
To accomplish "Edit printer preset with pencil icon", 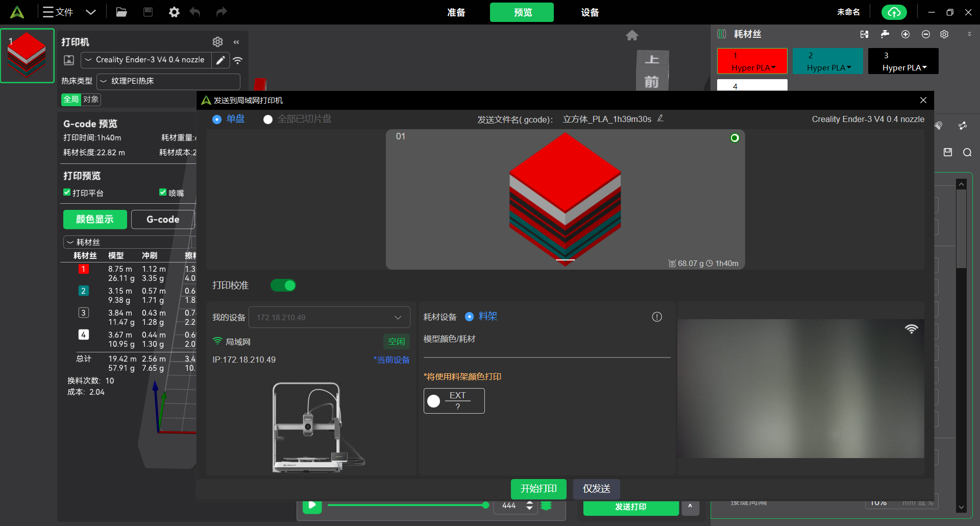I will (220, 60).
